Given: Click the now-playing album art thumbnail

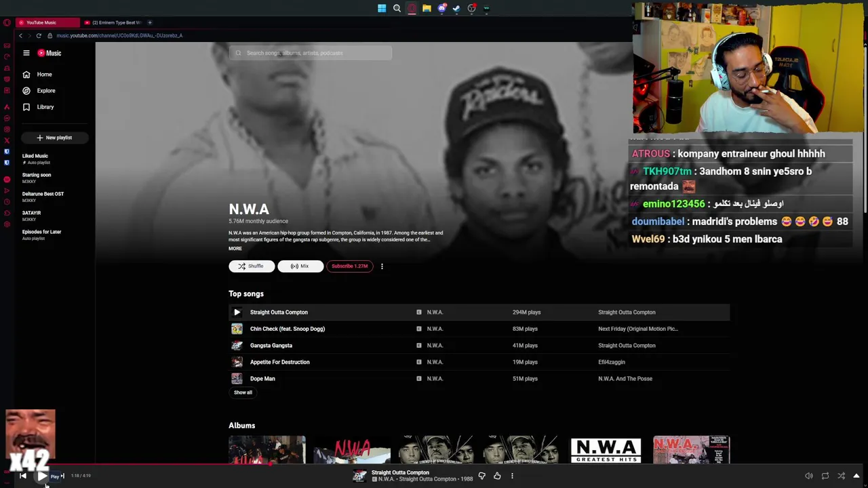Looking at the screenshot, I should 359,476.
